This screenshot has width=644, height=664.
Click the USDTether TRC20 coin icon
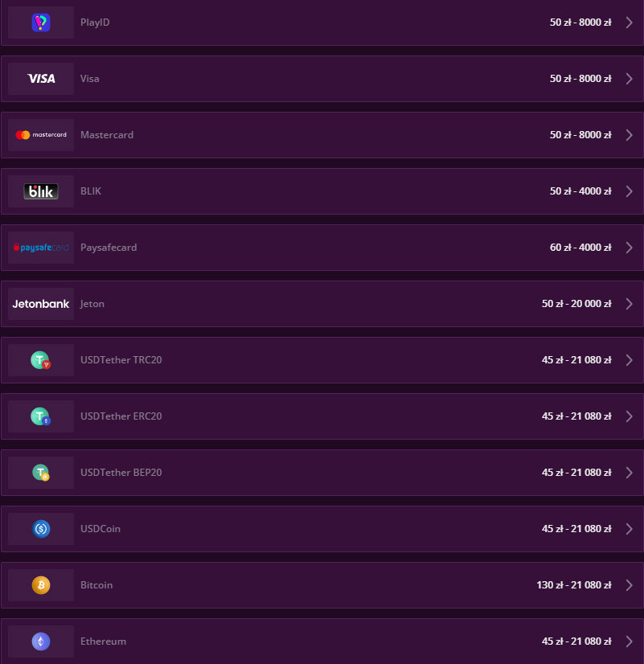41,360
